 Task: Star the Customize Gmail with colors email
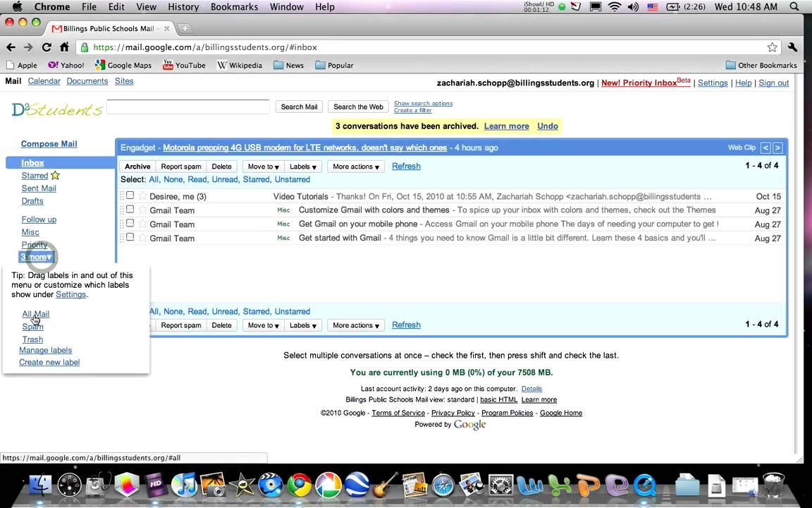142,210
